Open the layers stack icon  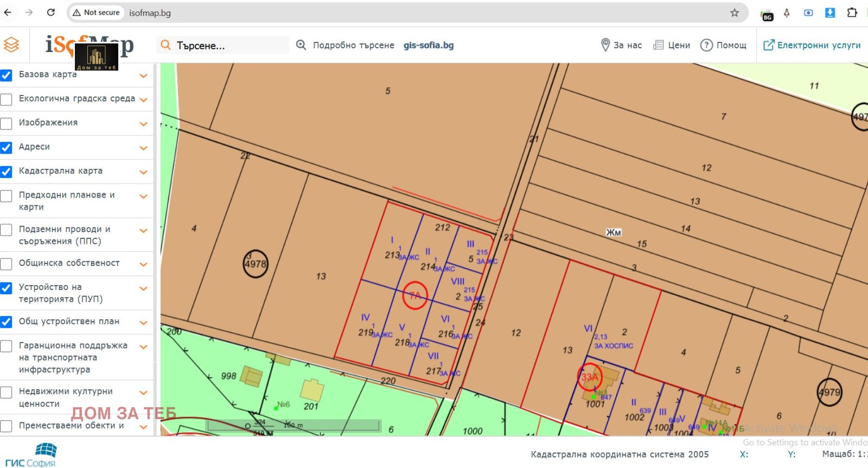point(11,45)
